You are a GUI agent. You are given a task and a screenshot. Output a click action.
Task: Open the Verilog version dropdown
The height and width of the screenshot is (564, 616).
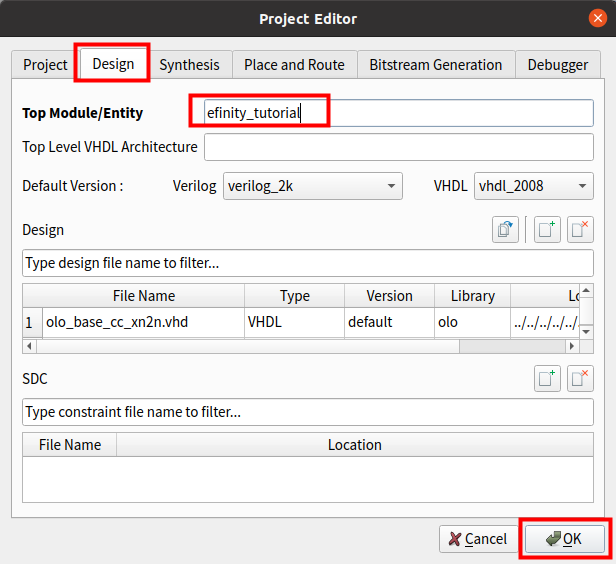pos(313,186)
